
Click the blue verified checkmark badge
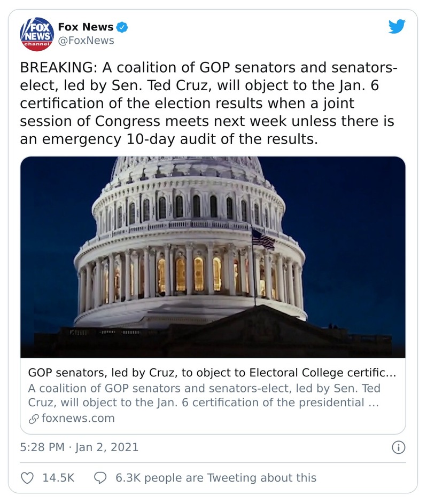click(x=122, y=27)
